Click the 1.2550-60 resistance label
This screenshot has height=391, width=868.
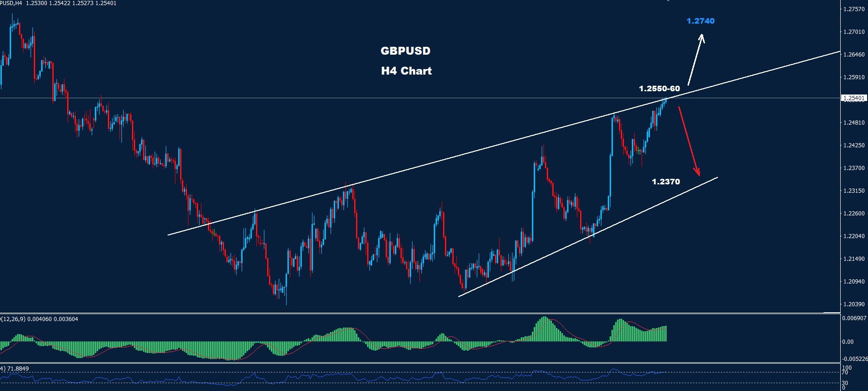point(659,88)
